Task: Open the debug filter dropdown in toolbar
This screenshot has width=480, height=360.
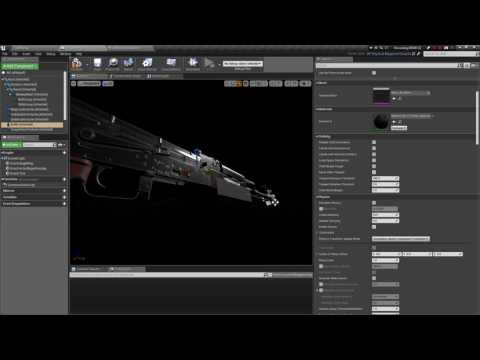Action: [243, 63]
